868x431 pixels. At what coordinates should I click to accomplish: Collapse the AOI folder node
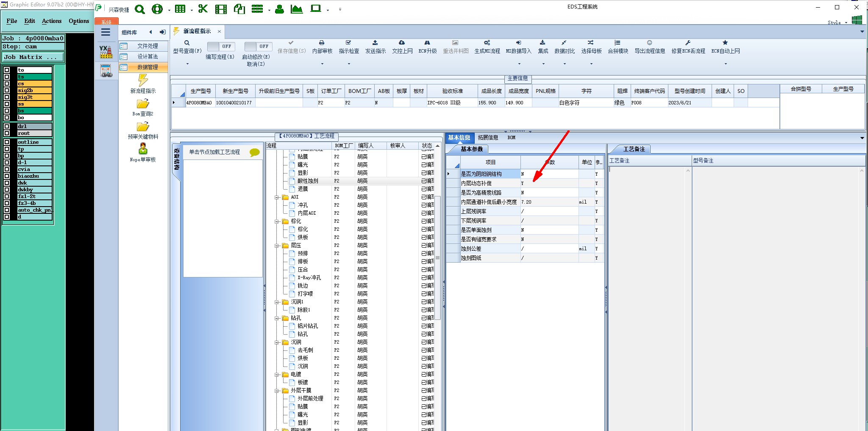[x=277, y=197]
